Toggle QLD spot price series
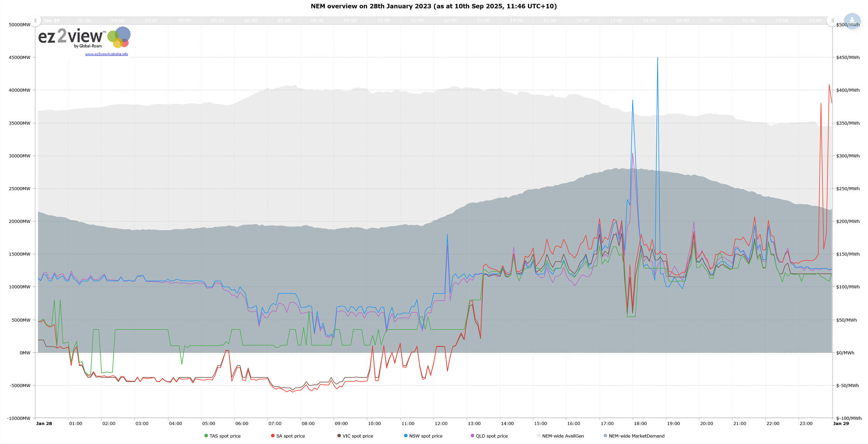This screenshot has width=868, height=444. click(489, 436)
